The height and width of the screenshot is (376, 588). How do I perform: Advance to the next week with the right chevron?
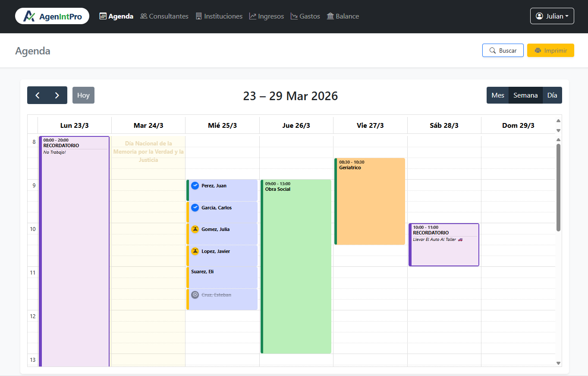click(57, 95)
